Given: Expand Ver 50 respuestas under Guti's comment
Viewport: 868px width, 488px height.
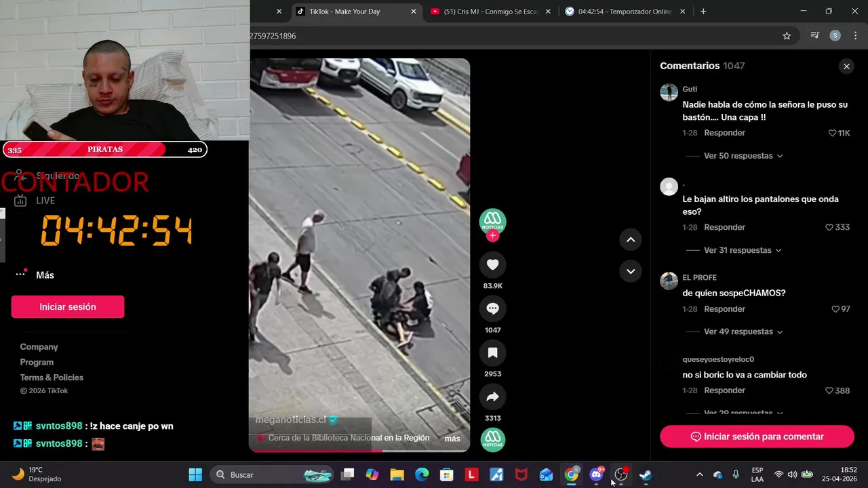Looking at the screenshot, I should tap(743, 156).
